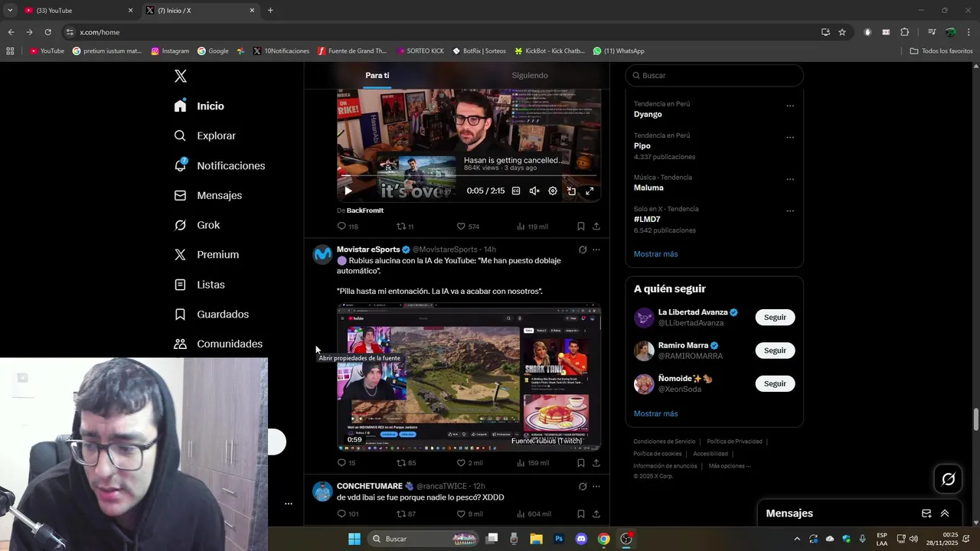
Task: Click Mostrar más under A quién seguir
Action: (655, 414)
